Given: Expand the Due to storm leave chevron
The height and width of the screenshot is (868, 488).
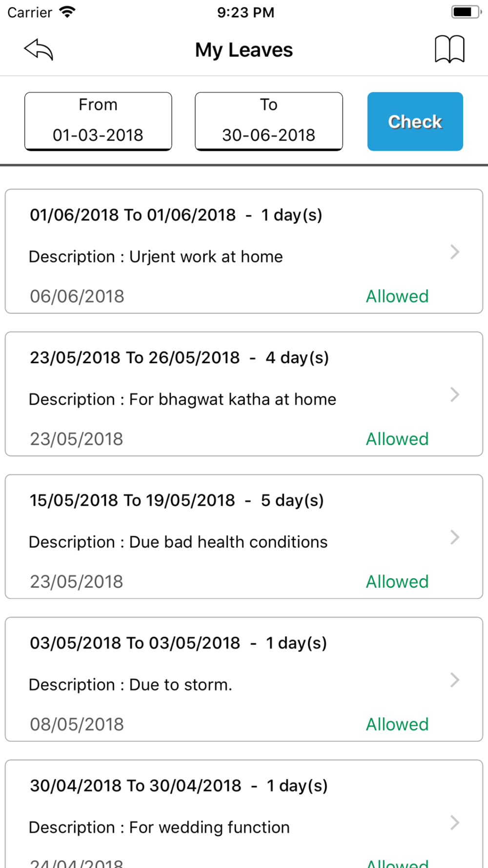Looking at the screenshot, I should 455,680.
